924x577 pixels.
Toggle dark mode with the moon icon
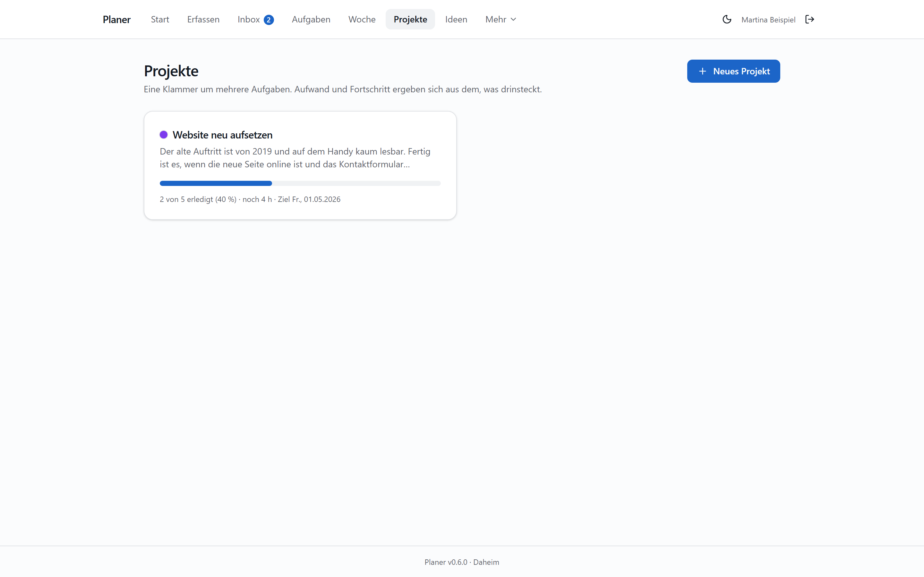point(727,20)
